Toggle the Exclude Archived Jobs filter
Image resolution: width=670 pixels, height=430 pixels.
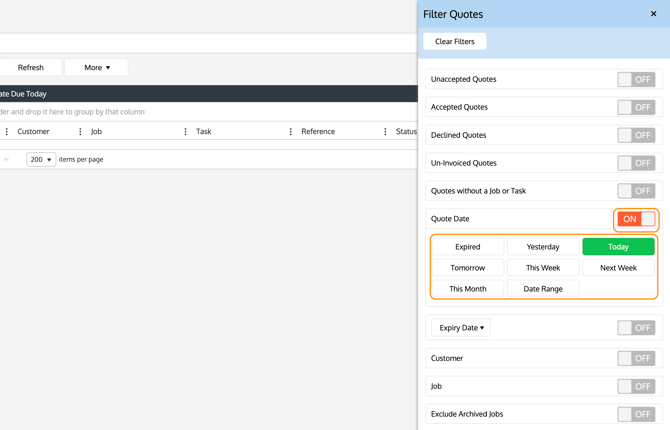pos(636,414)
